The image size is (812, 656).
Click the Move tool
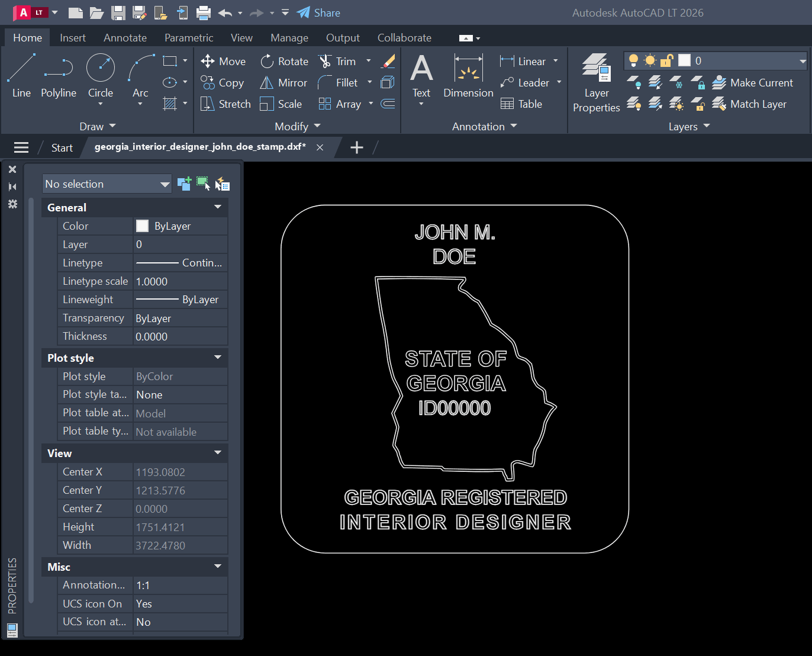223,62
